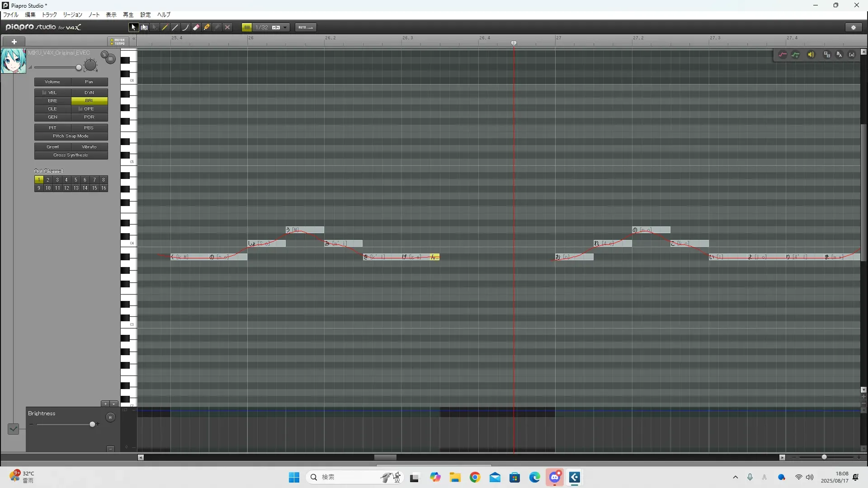Select the curve line tool
The image size is (868, 488).
[x=186, y=28]
